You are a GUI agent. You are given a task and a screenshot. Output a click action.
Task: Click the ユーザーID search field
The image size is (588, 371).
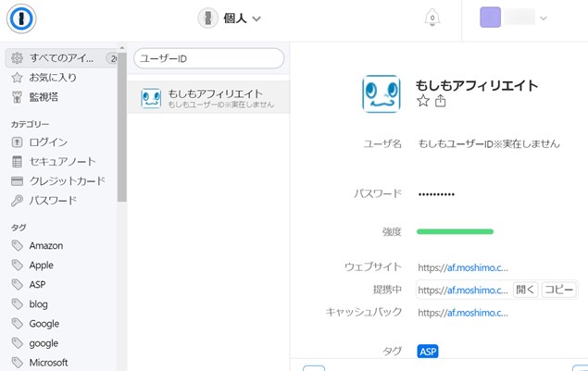209,58
